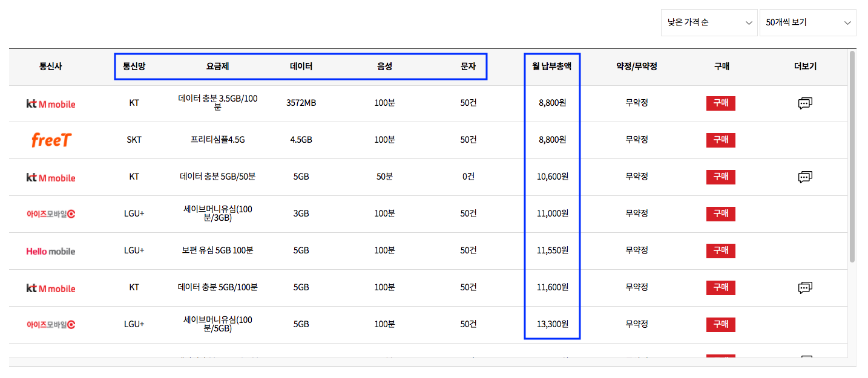868x378 pixels.
Task: Open the chat bubble icon for 데이터 충분 5GB/50분
Action: pyautogui.click(x=805, y=177)
